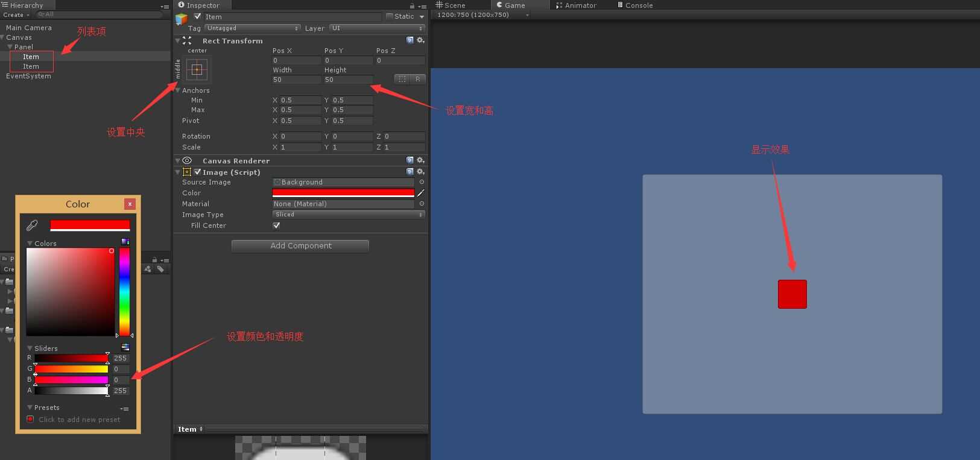The height and width of the screenshot is (460, 980).
Task: Open the Image (Script) gear settings menu
Action: click(420, 172)
